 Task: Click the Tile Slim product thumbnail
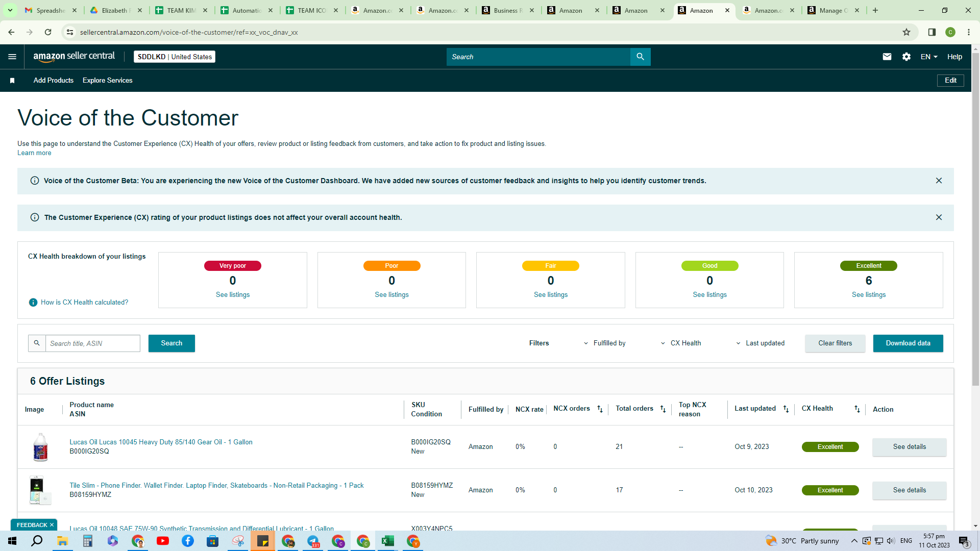39,490
